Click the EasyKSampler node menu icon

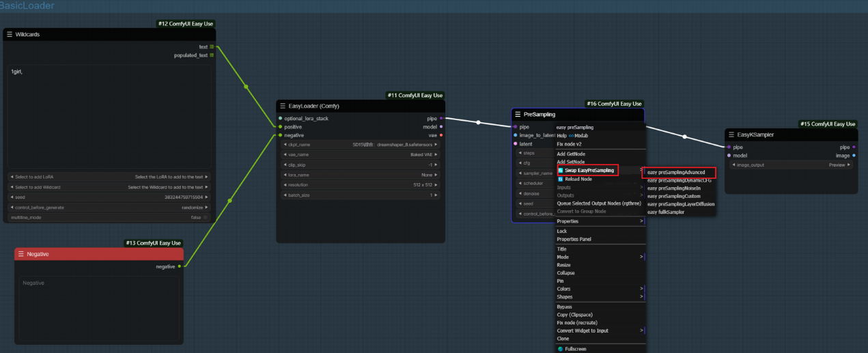click(x=731, y=135)
